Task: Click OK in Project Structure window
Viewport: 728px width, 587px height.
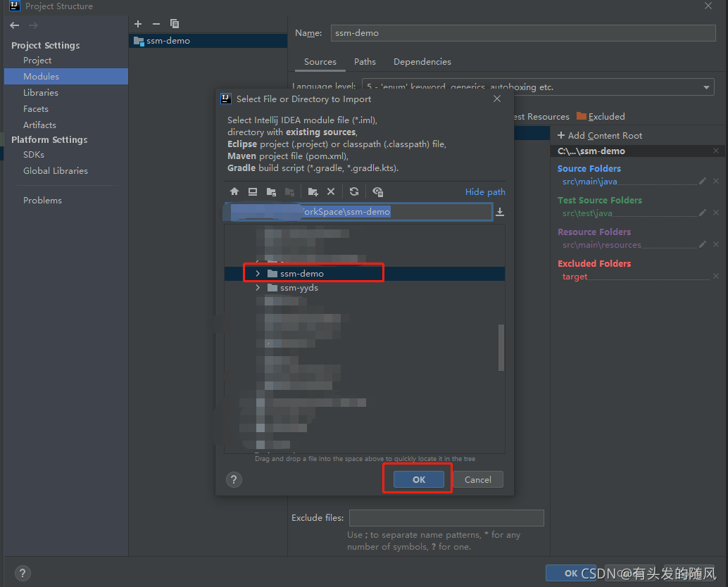Action: tap(570, 574)
